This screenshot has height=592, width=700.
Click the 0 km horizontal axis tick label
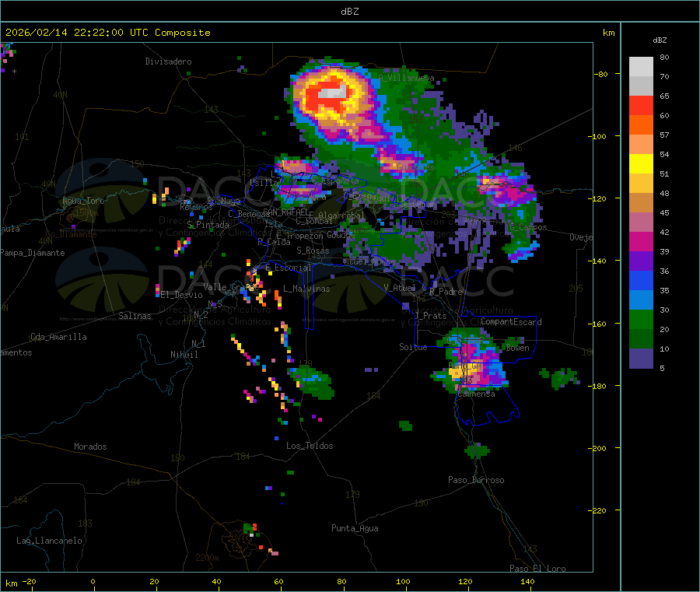pyautogui.click(x=93, y=582)
